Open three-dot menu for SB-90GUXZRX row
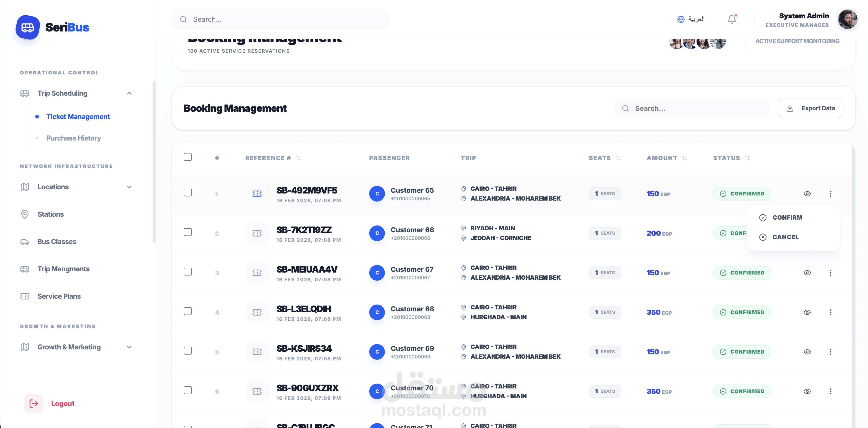The height and width of the screenshot is (428, 868). tap(830, 391)
